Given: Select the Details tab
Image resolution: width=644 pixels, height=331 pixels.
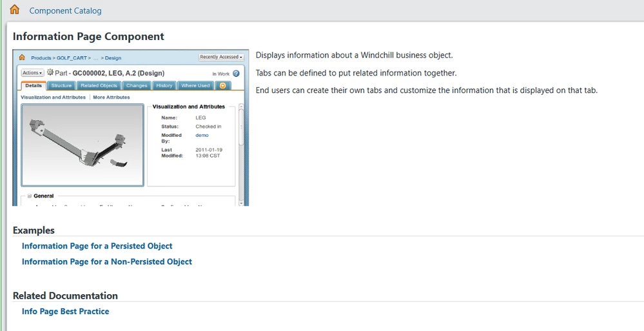Looking at the screenshot, I should pos(34,86).
